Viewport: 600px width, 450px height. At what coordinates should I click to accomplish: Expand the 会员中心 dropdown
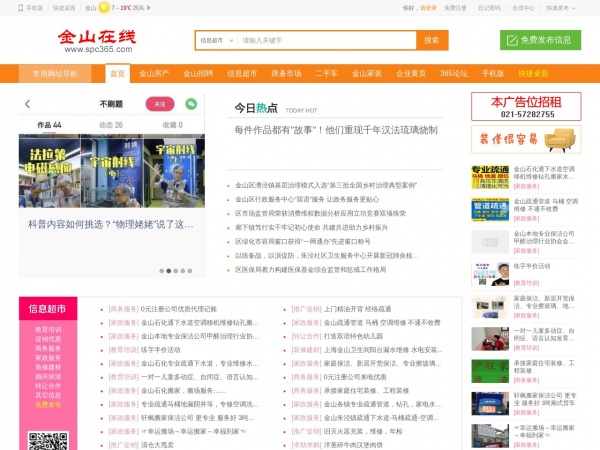pos(523,7)
